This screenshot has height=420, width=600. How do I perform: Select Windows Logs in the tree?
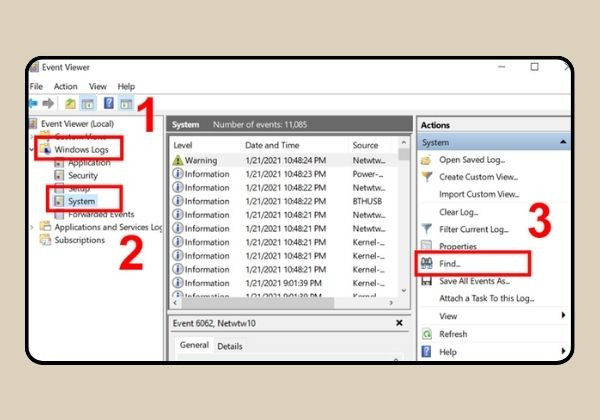pyautogui.click(x=82, y=150)
